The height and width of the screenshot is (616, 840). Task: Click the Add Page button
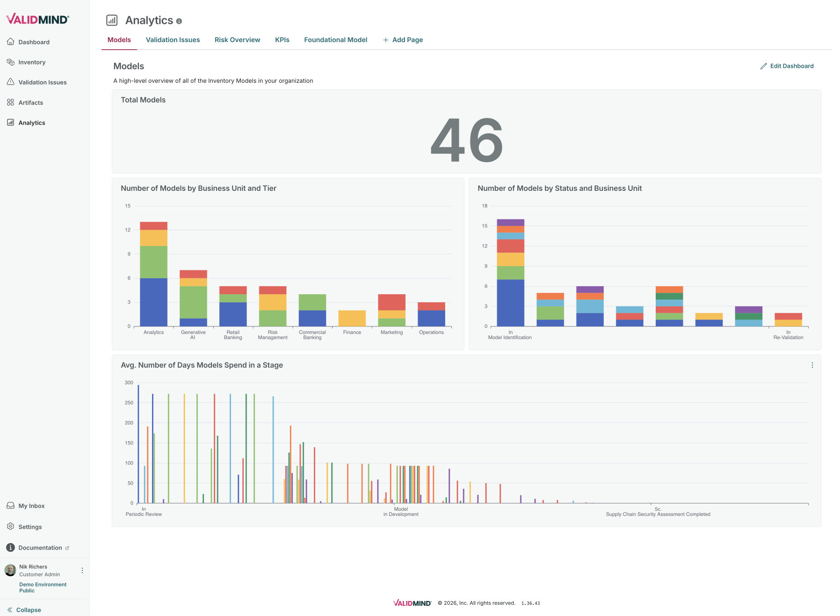pos(403,40)
